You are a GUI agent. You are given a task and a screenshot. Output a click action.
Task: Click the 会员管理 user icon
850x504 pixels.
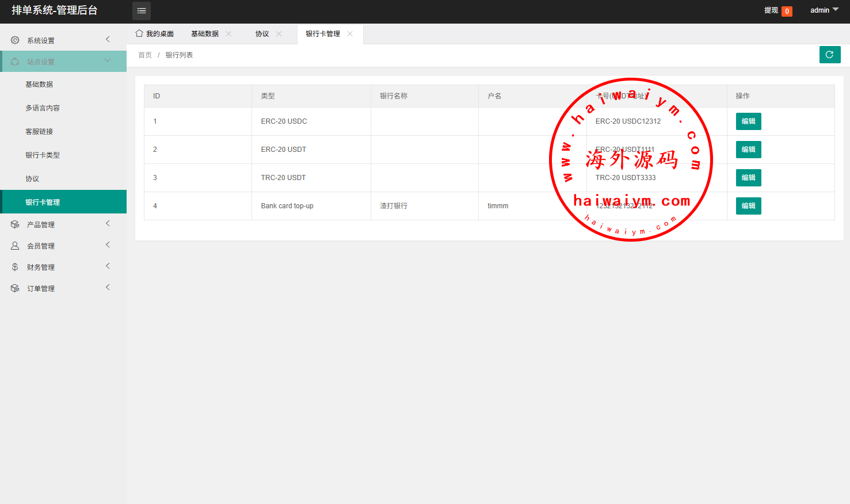15,246
